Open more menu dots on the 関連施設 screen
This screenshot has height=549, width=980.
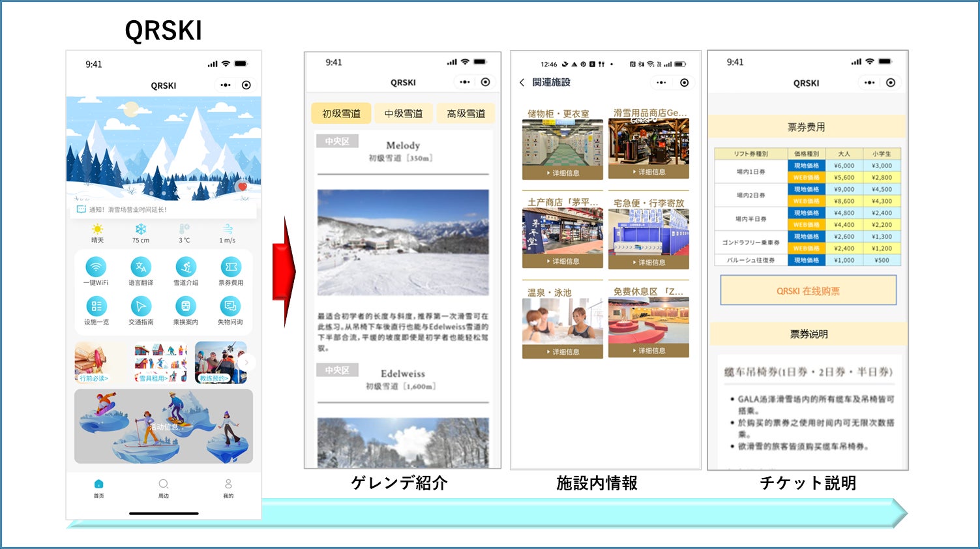tap(662, 83)
